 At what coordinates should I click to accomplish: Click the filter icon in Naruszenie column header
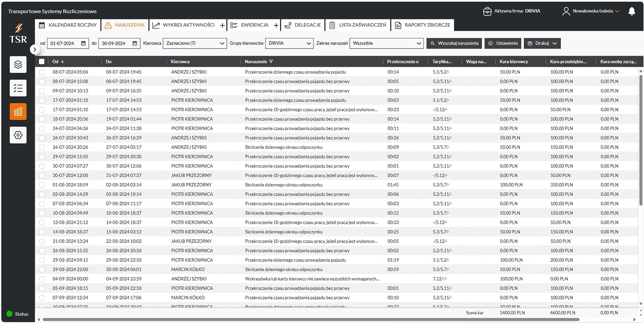coord(271,61)
